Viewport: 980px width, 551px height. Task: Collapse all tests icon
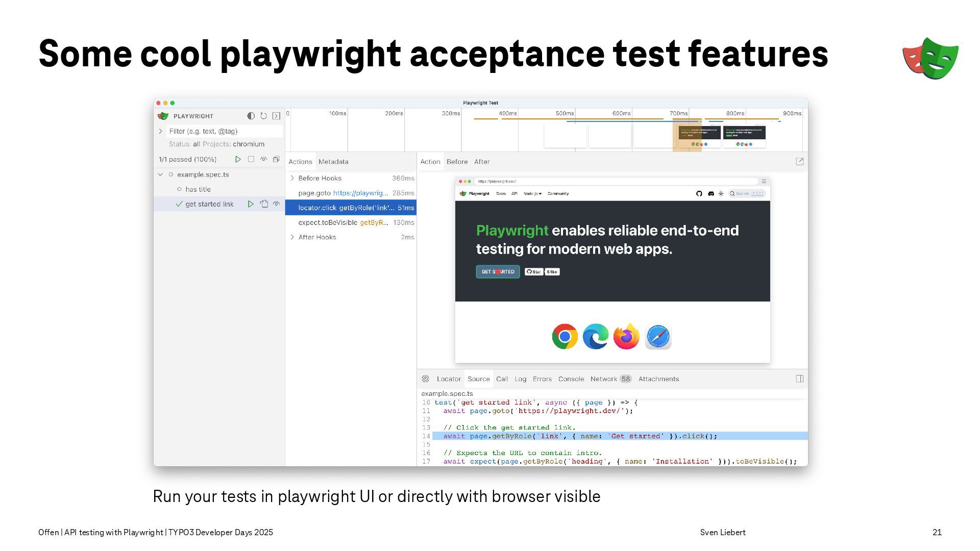(x=276, y=159)
